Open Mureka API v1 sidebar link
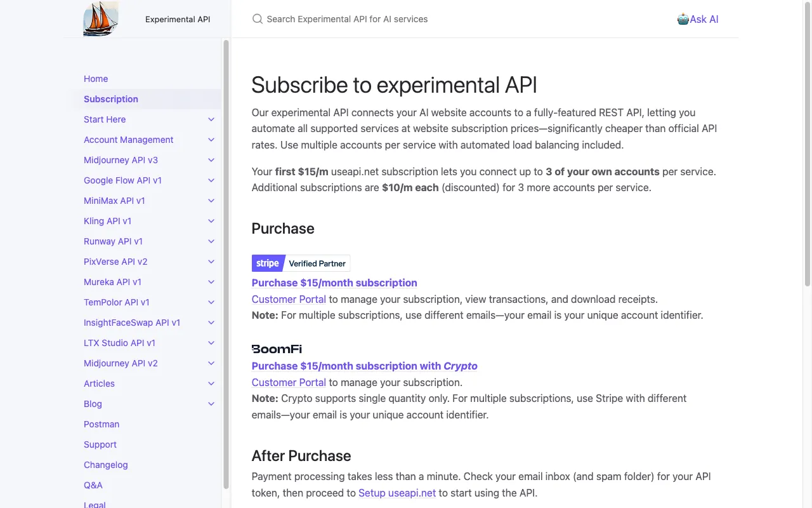 tap(112, 282)
